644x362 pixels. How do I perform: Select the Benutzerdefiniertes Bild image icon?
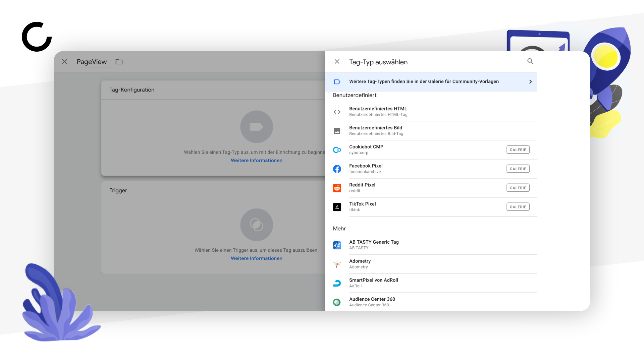[337, 131]
